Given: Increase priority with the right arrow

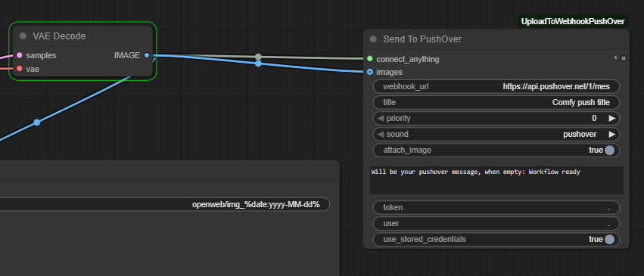Looking at the screenshot, I should click(x=612, y=118).
